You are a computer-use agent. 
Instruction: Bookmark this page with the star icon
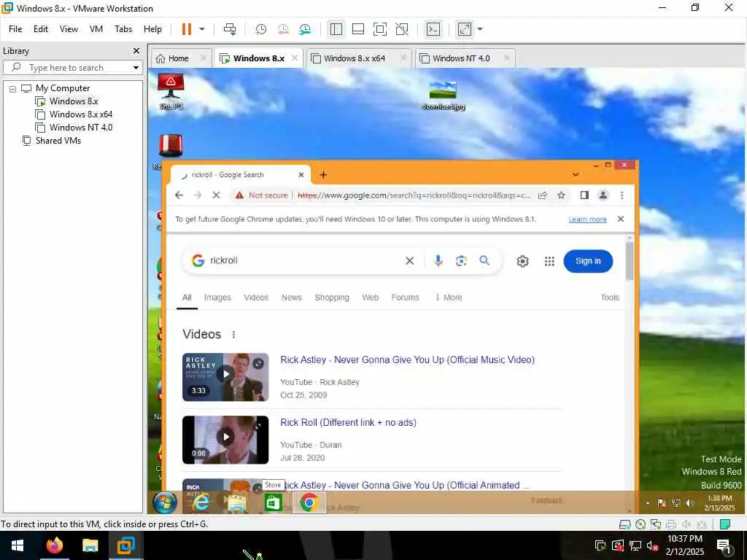coord(561,195)
